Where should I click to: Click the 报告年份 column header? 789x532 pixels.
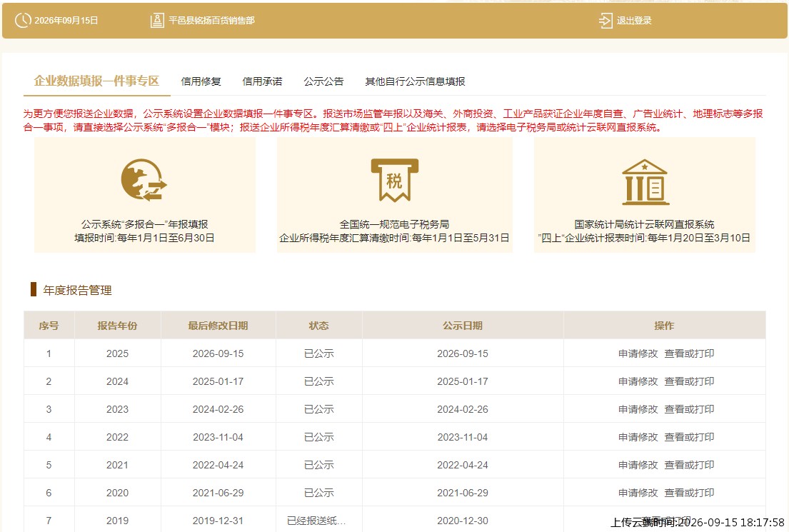point(117,326)
